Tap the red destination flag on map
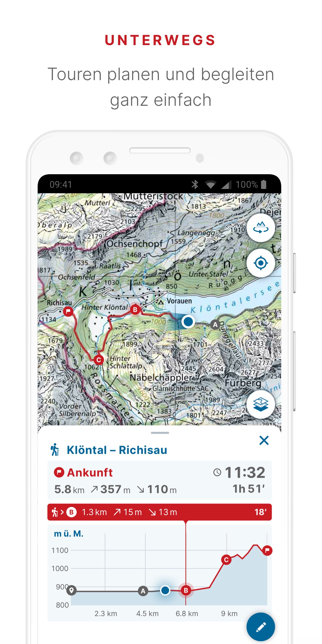 68,311
